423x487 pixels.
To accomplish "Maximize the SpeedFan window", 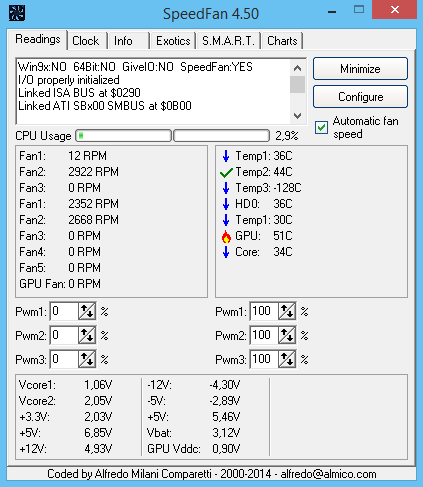I will (x=359, y=9).
